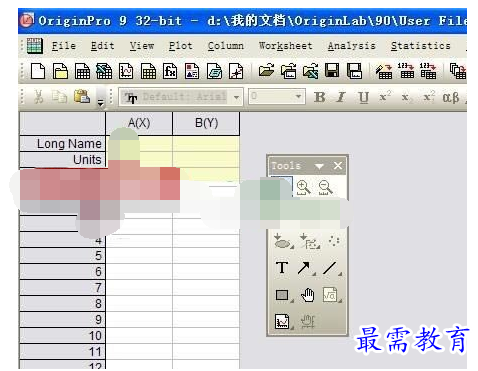Toggle Bold formatting
The image size is (478, 371).
pyautogui.click(x=319, y=97)
